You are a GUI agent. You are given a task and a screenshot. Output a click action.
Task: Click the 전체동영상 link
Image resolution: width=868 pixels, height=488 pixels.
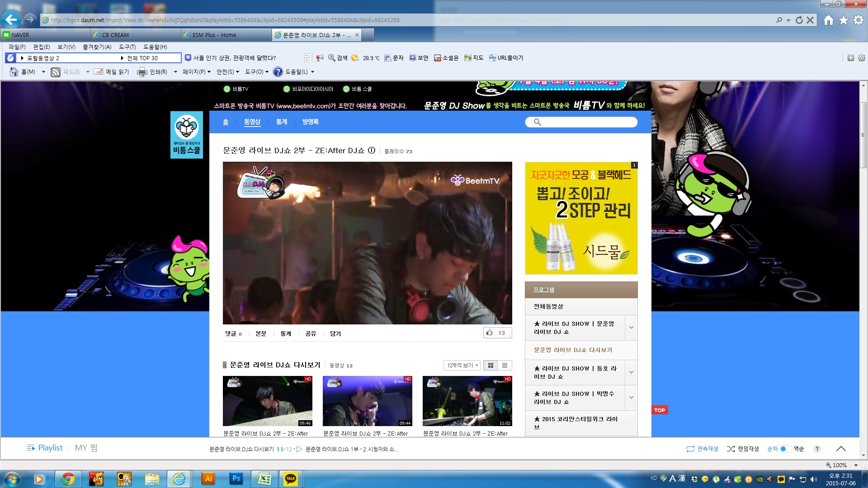[x=548, y=306]
